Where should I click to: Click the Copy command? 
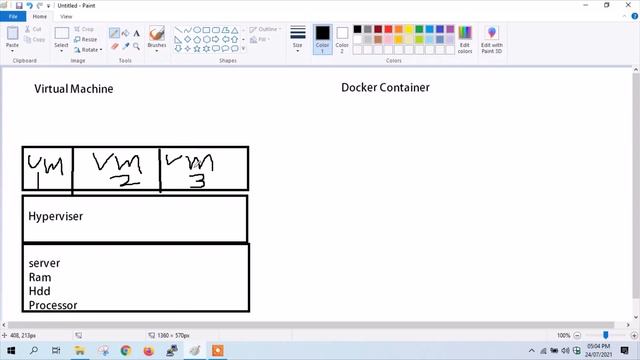[x=34, y=40]
